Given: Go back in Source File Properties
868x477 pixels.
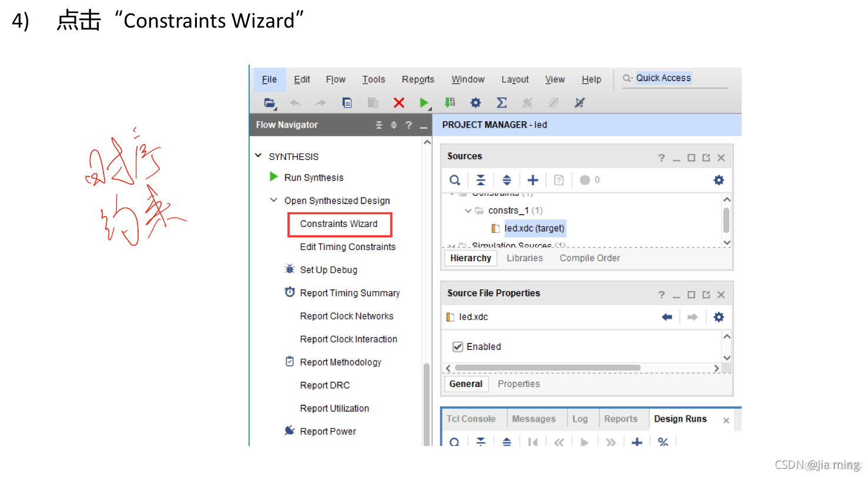Looking at the screenshot, I should pos(667,317).
